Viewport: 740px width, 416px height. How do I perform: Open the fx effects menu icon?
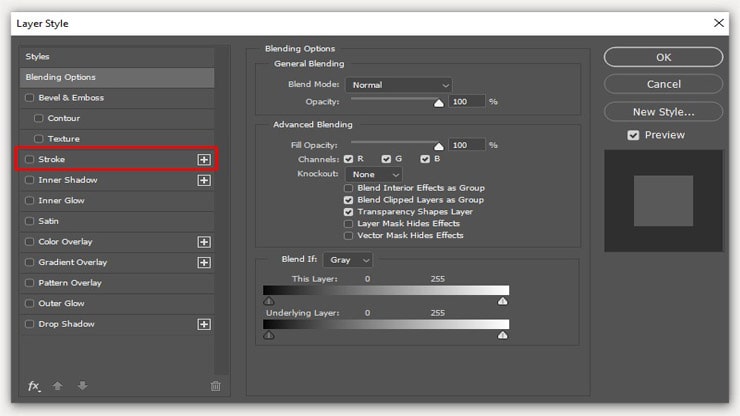click(34, 386)
